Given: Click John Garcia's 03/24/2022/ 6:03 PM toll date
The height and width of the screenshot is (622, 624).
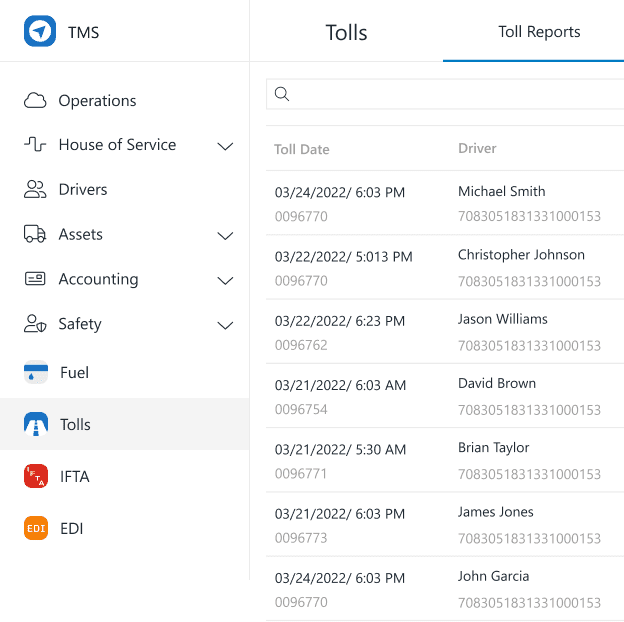Looking at the screenshot, I should 340,578.
